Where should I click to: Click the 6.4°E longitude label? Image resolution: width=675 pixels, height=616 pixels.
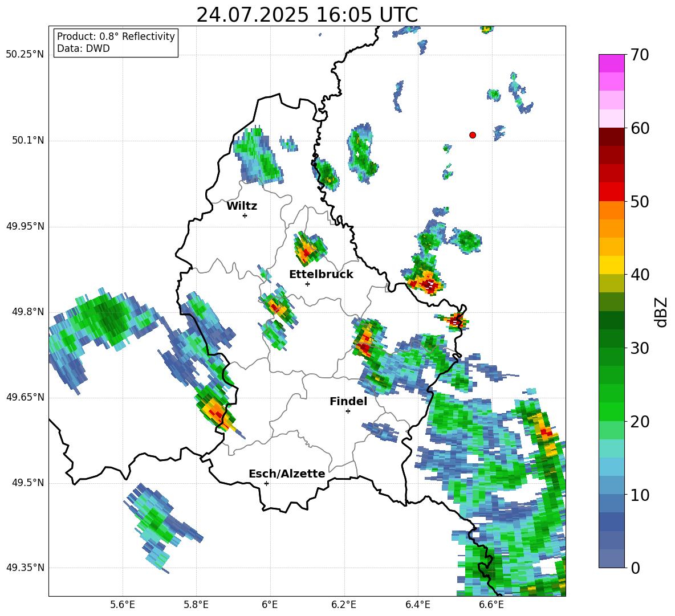(x=418, y=605)
